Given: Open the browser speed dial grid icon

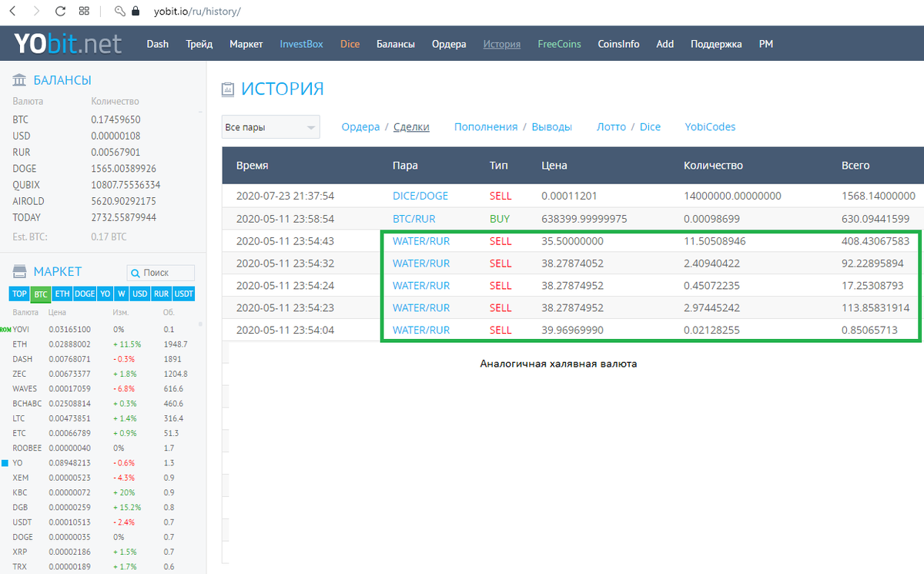Looking at the screenshot, I should (x=84, y=12).
